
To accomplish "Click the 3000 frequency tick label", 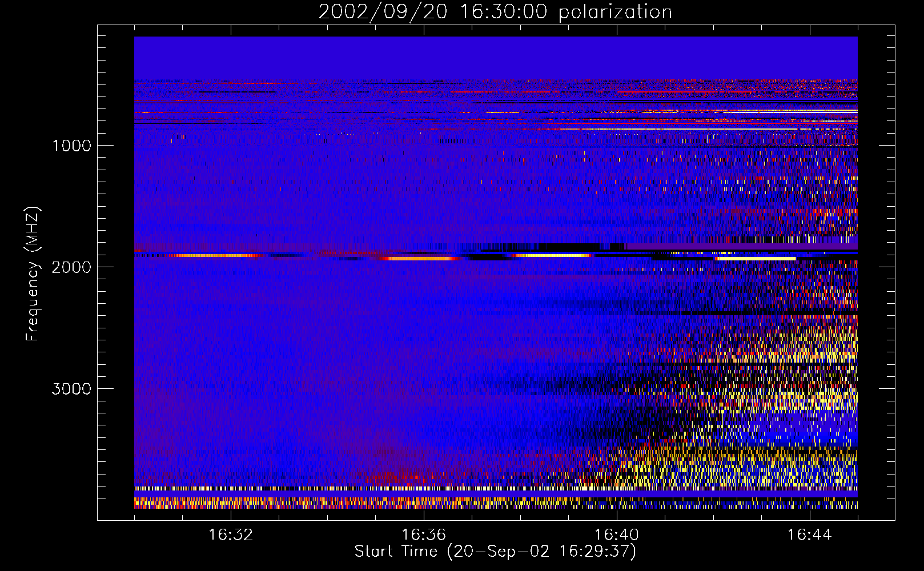I will tap(71, 389).
